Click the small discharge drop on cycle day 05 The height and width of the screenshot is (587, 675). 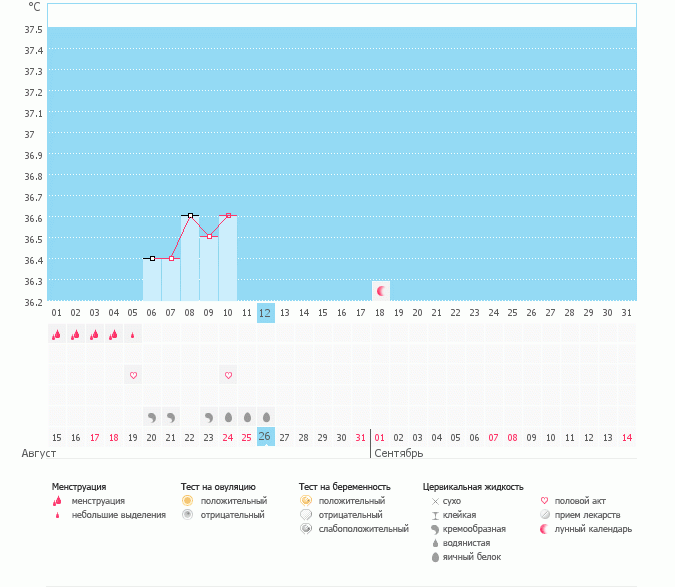pyautogui.click(x=133, y=335)
